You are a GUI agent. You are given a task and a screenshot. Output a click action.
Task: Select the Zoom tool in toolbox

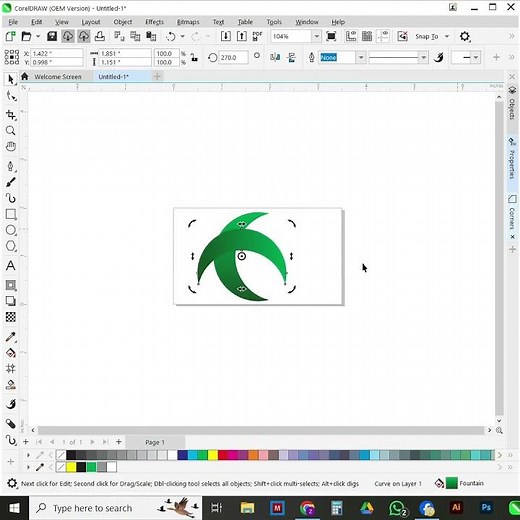click(x=11, y=131)
